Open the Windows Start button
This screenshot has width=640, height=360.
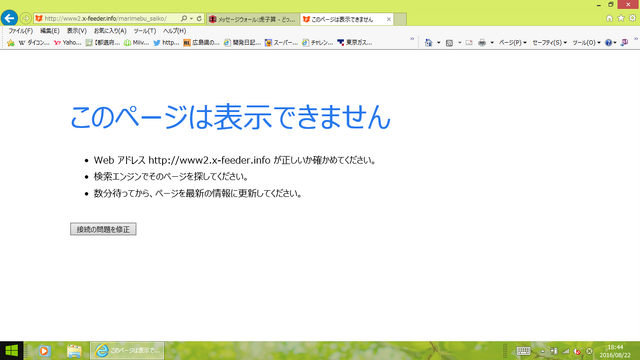(11, 351)
